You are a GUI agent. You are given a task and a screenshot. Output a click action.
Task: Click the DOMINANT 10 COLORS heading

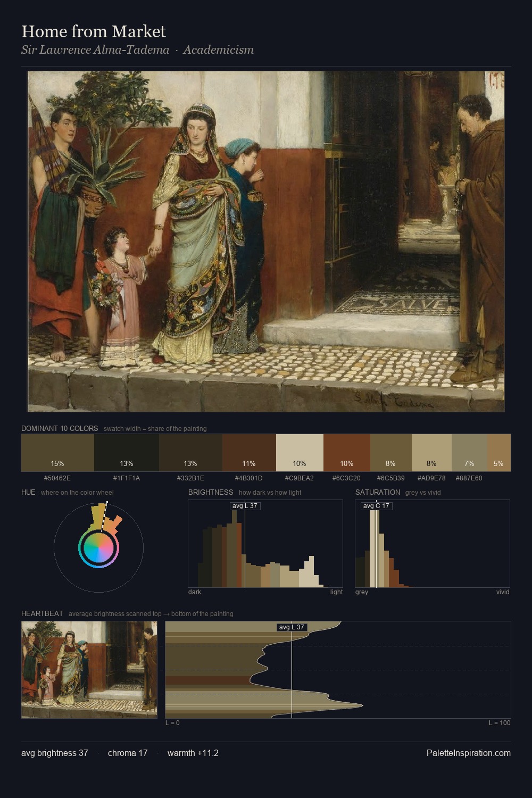(60, 428)
